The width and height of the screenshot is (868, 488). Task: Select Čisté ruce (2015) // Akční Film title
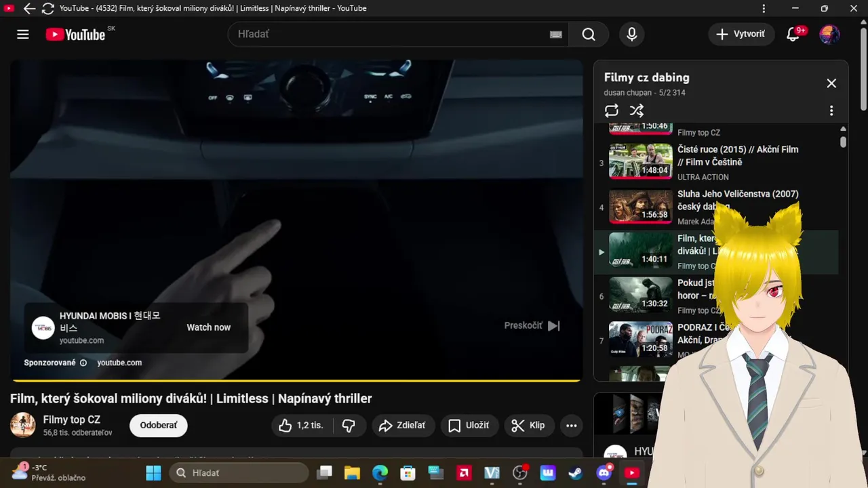(x=738, y=156)
